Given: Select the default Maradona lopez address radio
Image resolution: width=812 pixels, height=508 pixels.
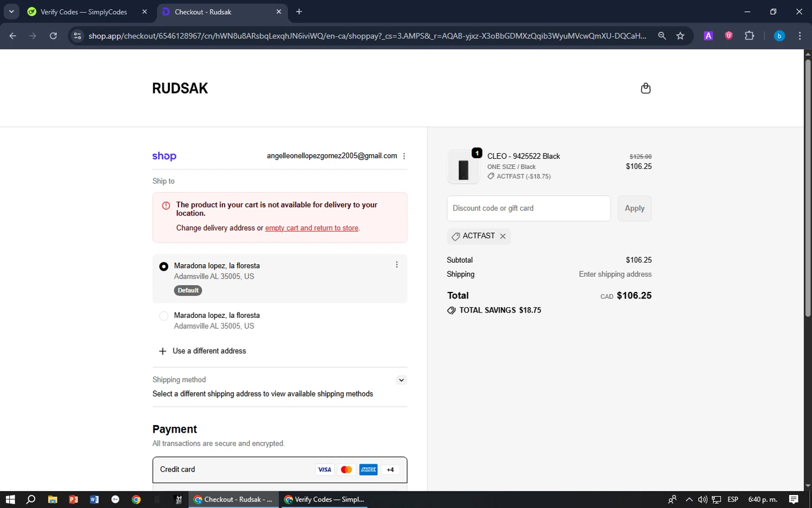Looking at the screenshot, I should 163,266.
